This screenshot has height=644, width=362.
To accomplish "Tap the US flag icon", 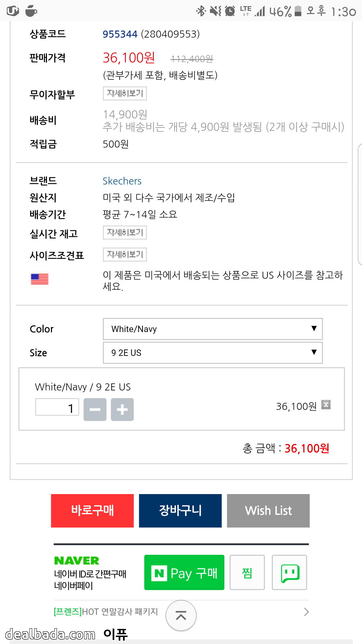I will point(40,279).
